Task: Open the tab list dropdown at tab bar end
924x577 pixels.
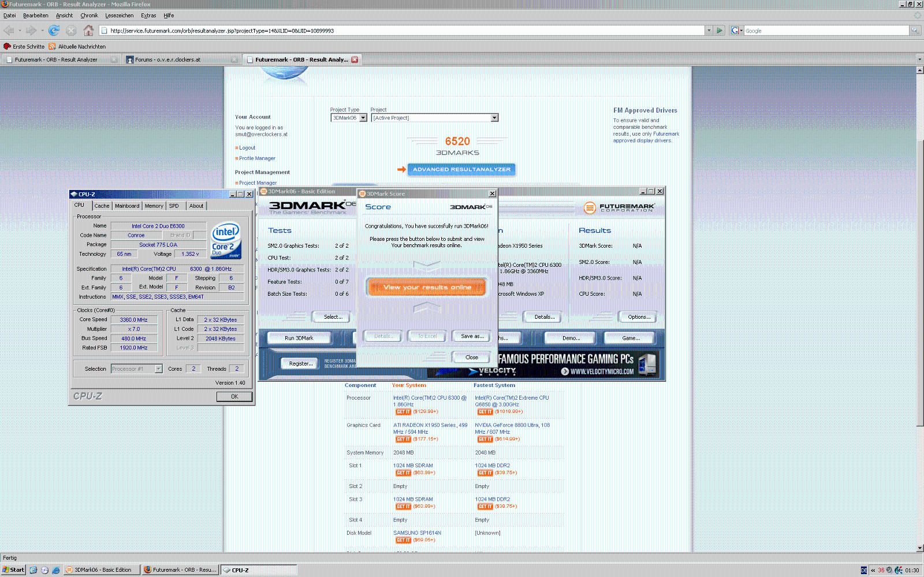Action: (x=919, y=59)
